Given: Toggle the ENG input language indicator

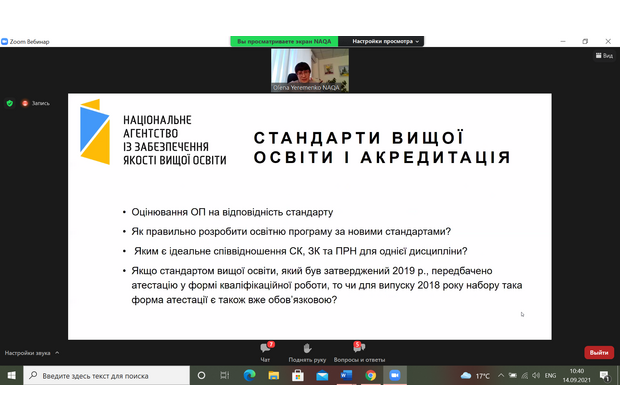Looking at the screenshot, I should pos(549,375).
